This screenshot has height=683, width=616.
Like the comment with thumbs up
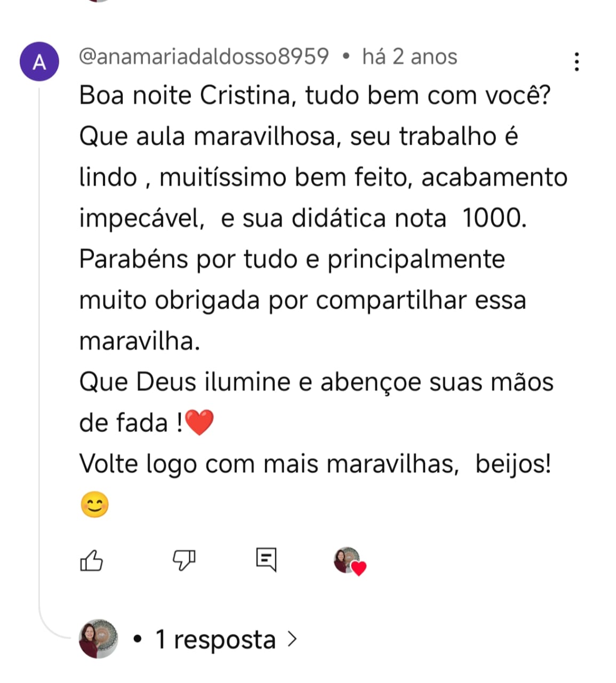tap(91, 560)
